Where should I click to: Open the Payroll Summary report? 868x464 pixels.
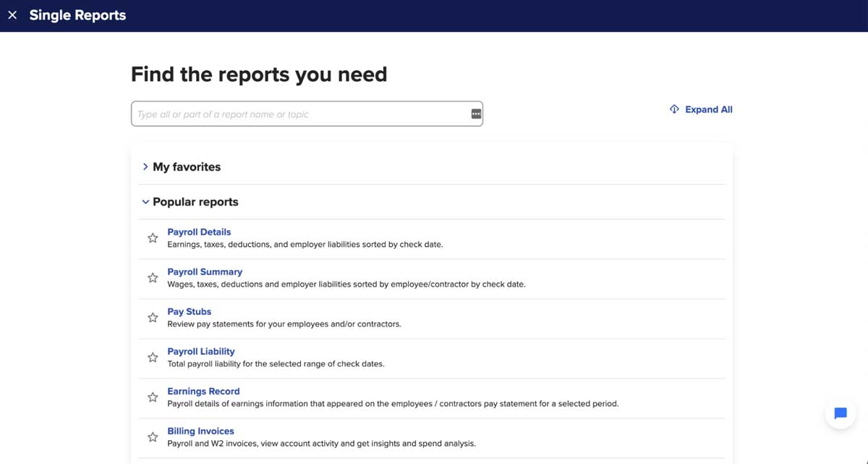coord(205,271)
